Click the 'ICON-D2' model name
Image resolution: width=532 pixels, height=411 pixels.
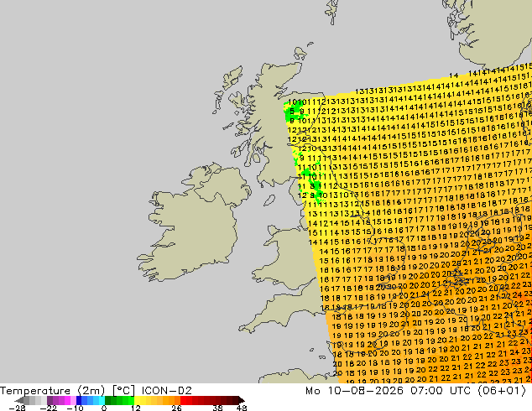pyautogui.click(x=167, y=391)
